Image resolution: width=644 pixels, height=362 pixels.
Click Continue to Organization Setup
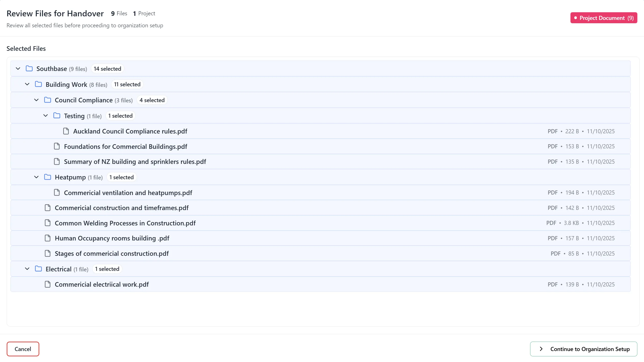coord(583,349)
